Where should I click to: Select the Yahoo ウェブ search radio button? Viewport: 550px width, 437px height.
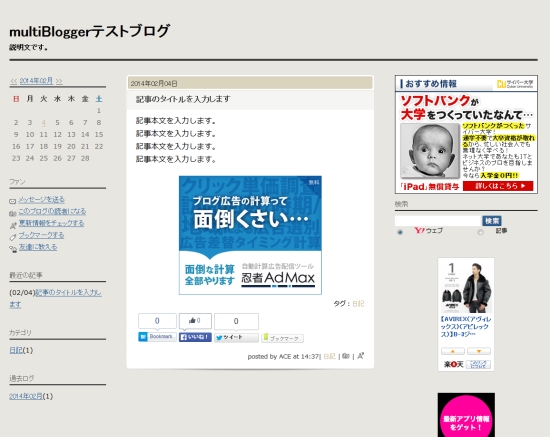click(400, 232)
